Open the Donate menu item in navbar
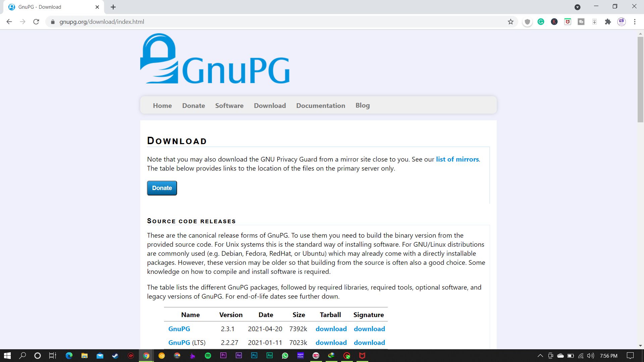The height and width of the screenshot is (362, 644). click(x=194, y=106)
